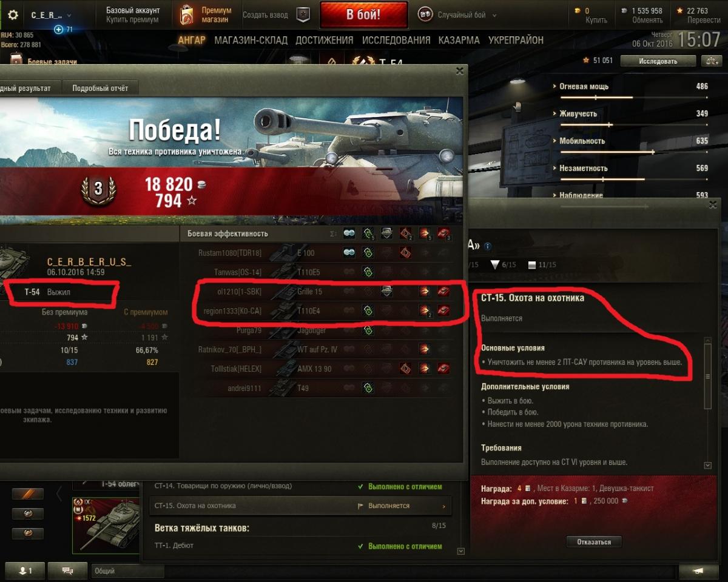The width and height of the screenshot is (728, 582).
Task: Open the platoon options icon beside Создать взвод
Action: 302,15
